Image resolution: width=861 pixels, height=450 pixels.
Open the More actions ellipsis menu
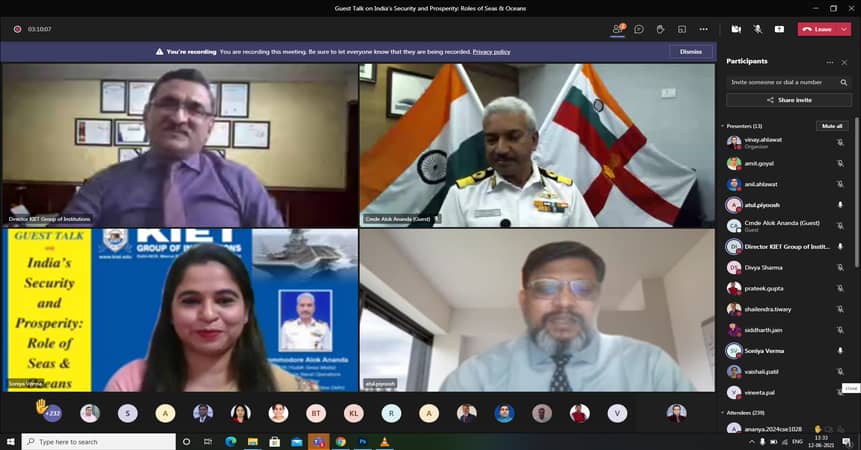point(704,29)
